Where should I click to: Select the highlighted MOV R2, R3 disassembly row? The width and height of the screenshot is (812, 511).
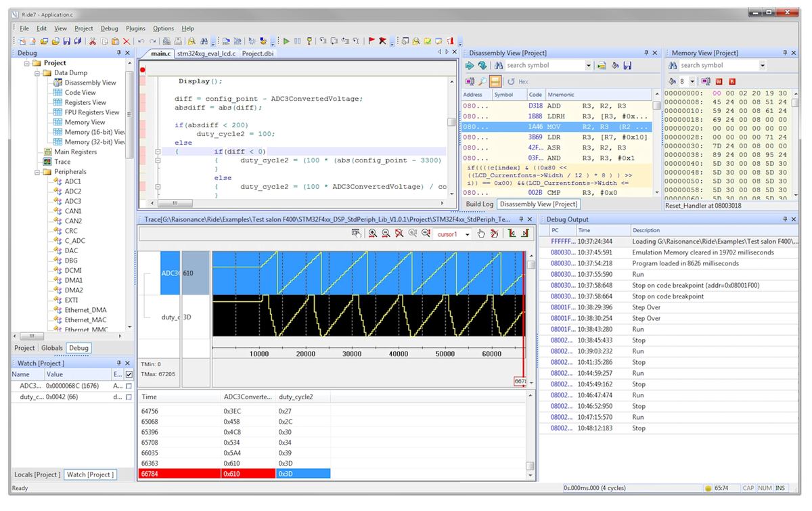tap(556, 127)
